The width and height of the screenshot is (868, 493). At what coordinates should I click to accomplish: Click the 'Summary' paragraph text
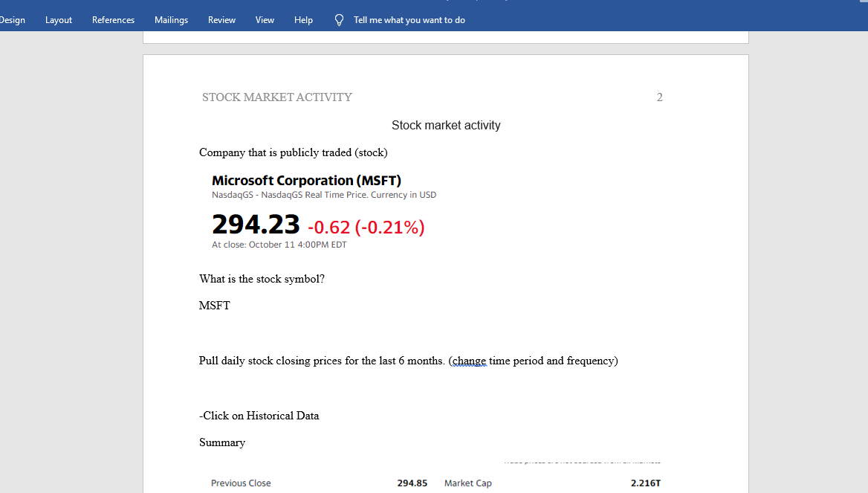click(222, 442)
